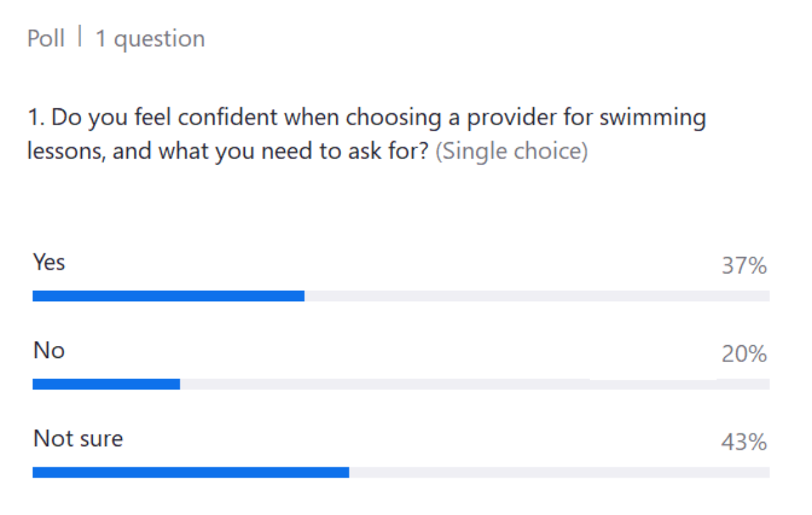Click the "1 question" count text

[150, 39]
